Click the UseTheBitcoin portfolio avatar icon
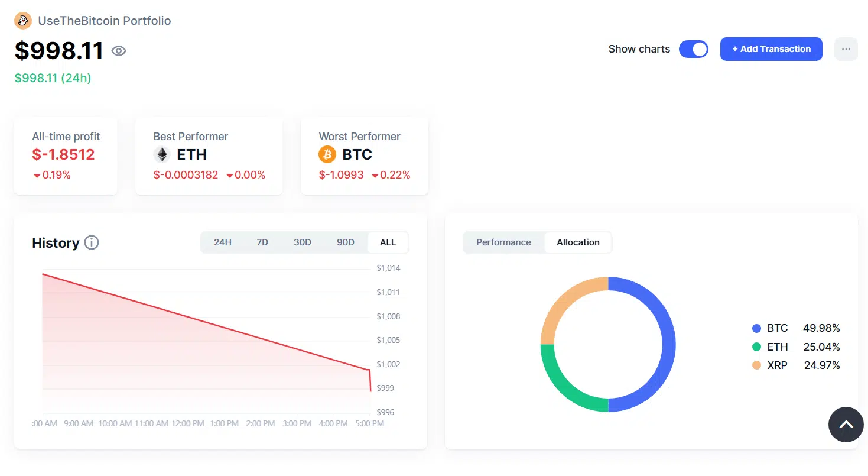The height and width of the screenshot is (476, 868). 23,21
